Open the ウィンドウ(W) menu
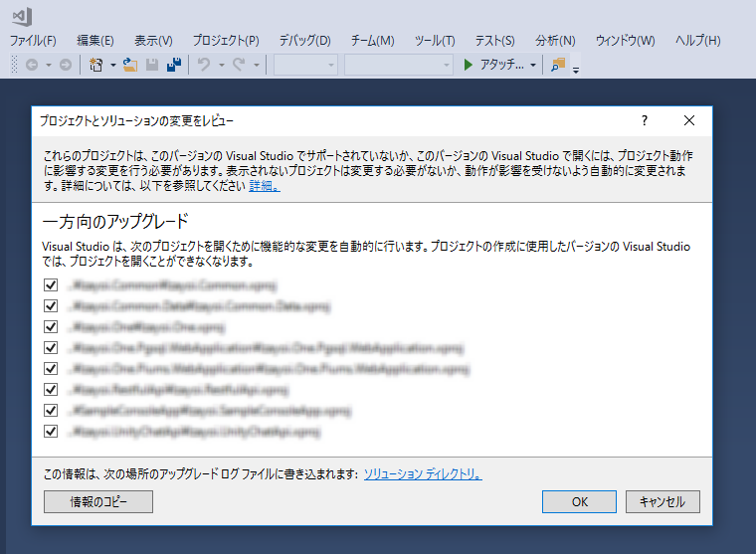 click(x=626, y=41)
